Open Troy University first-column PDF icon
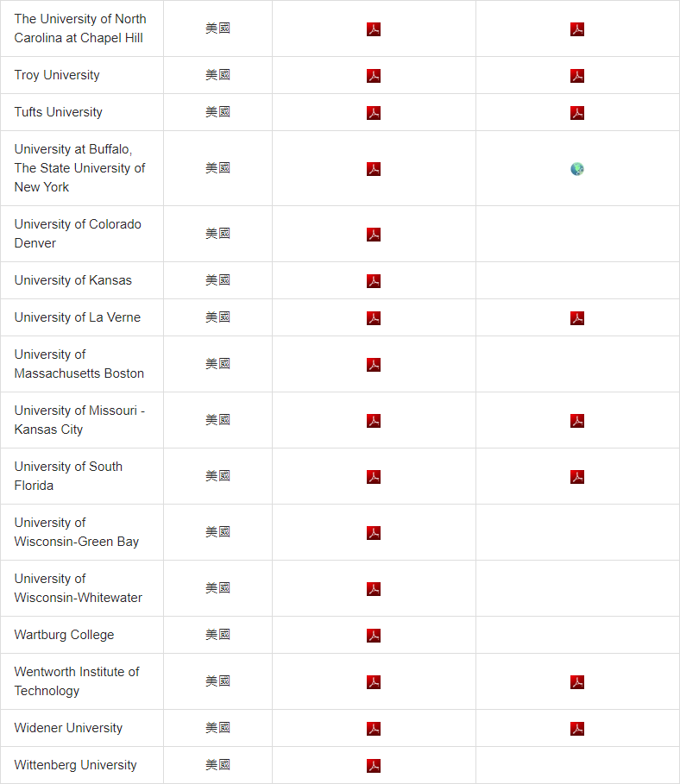Viewport: 680px width, 784px height. (374, 76)
